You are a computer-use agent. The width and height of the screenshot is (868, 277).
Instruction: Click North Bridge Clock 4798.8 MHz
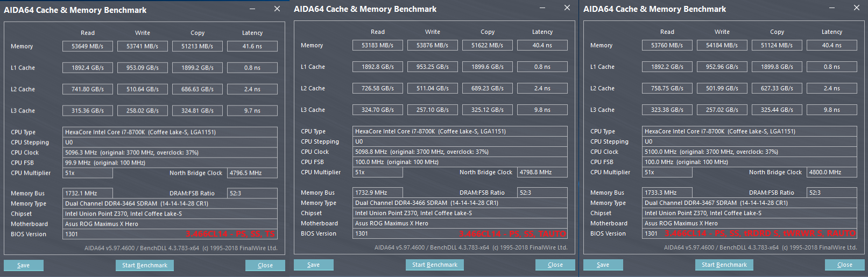tap(542, 172)
